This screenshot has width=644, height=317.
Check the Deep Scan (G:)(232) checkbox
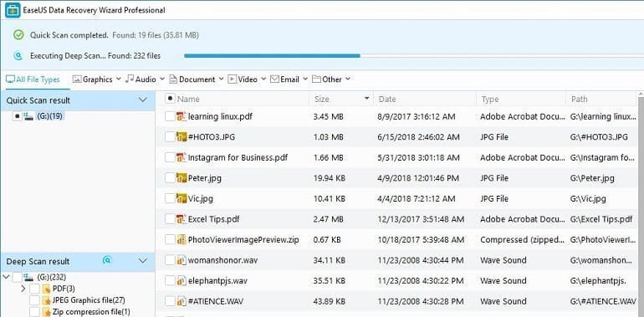click(x=17, y=277)
